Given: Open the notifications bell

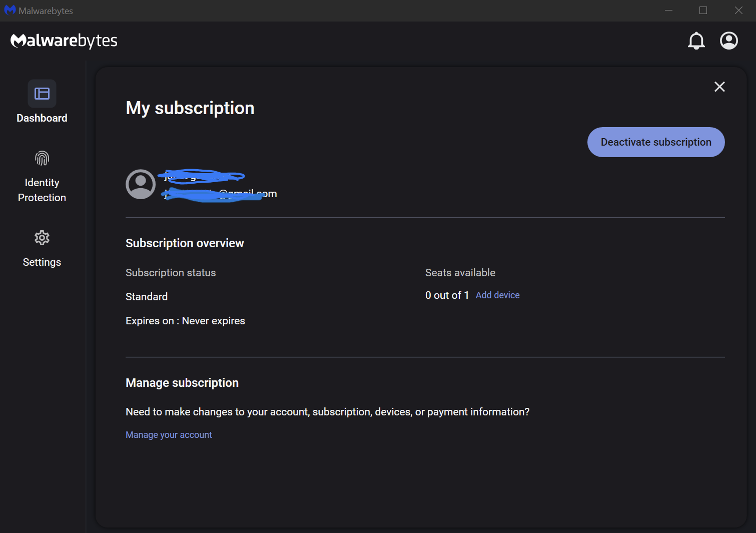Looking at the screenshot, I should pyautogui.click(x=696, y=41).
